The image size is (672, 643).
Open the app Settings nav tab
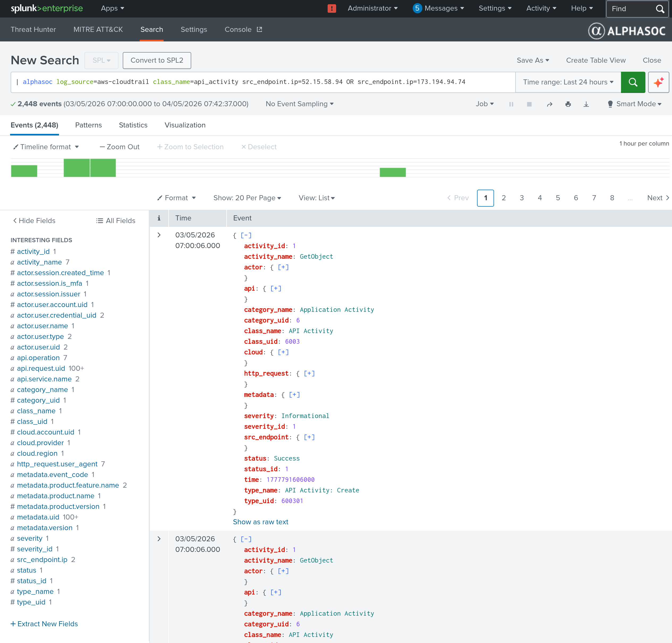(x=194, y=29)
